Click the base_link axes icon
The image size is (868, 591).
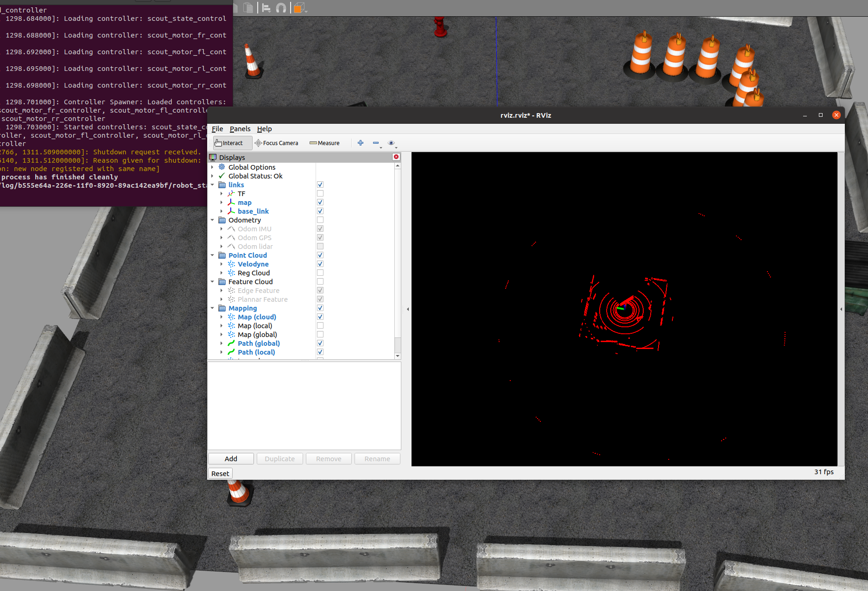(x=231, y=211)
